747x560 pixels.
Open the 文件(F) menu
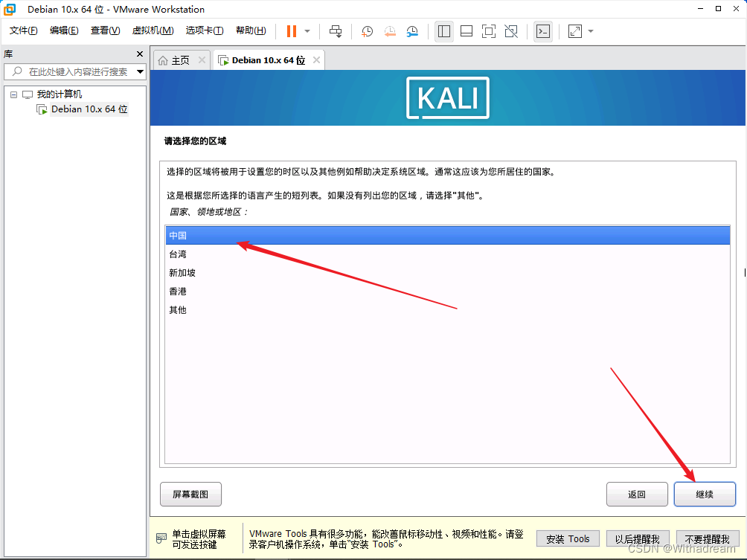[23, 30]
